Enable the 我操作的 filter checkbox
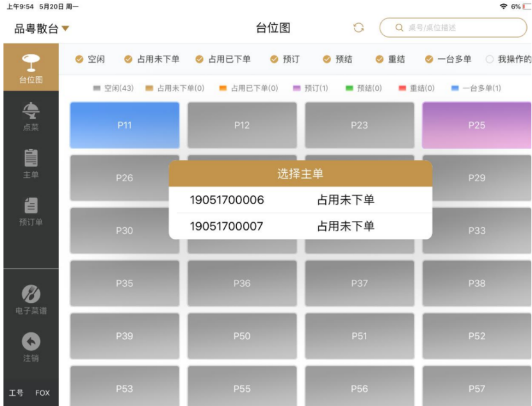 coord(489,60)
